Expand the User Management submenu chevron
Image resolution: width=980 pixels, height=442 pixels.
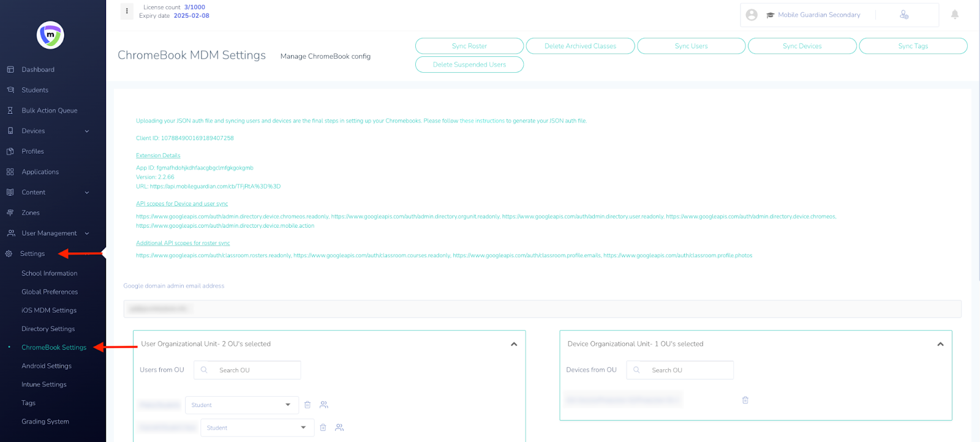pyautogui.click(x=87, y=233)
